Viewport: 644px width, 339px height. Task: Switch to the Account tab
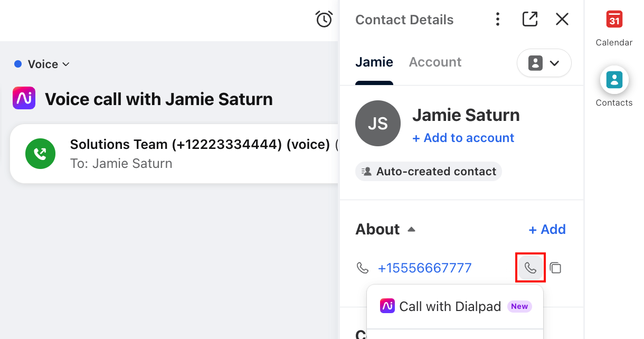435,62
